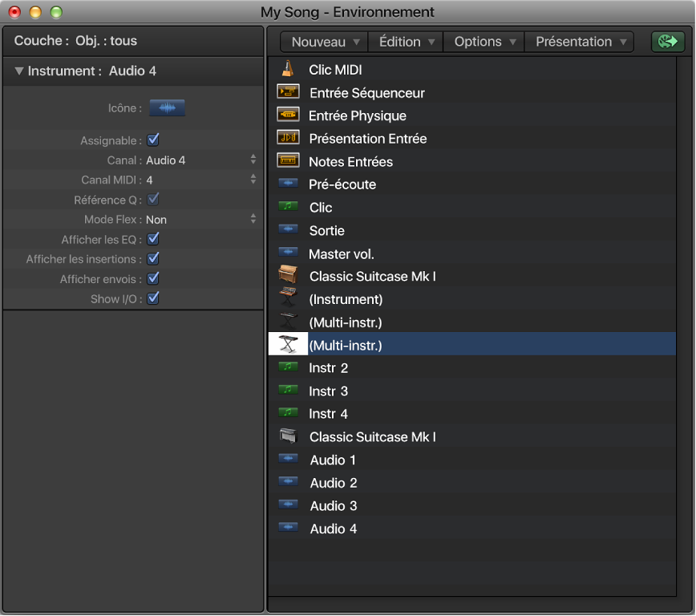Toggle the Afficher les EQ checkbox
The height and width of the screenshot is (616, 696).
pos(153,239)
